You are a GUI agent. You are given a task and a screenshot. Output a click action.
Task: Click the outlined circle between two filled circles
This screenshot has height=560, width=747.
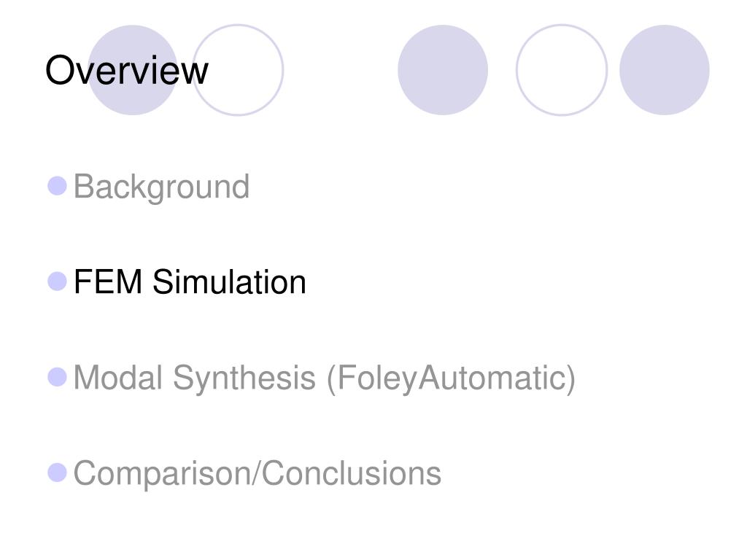[562, 70]
